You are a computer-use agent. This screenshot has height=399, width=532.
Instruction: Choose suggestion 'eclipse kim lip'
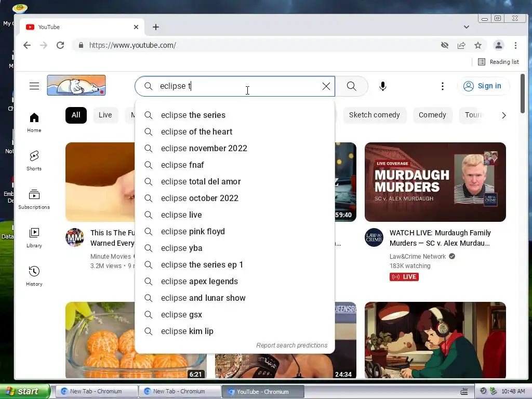(x=235, y=331)
